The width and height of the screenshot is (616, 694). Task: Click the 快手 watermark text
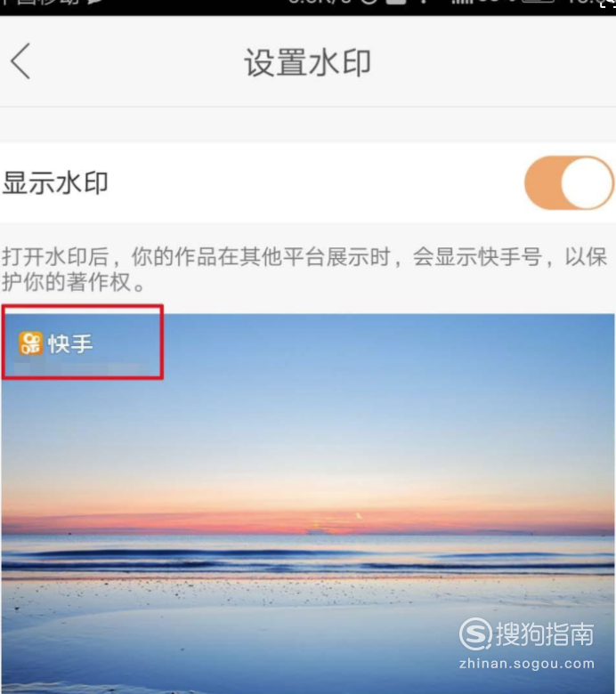click(x=70, y=344)
